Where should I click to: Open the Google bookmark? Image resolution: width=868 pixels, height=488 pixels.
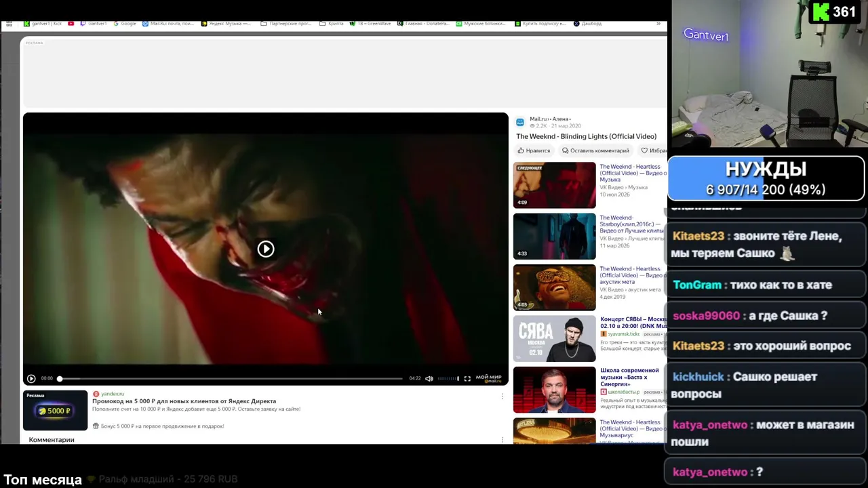coord(125,24)
